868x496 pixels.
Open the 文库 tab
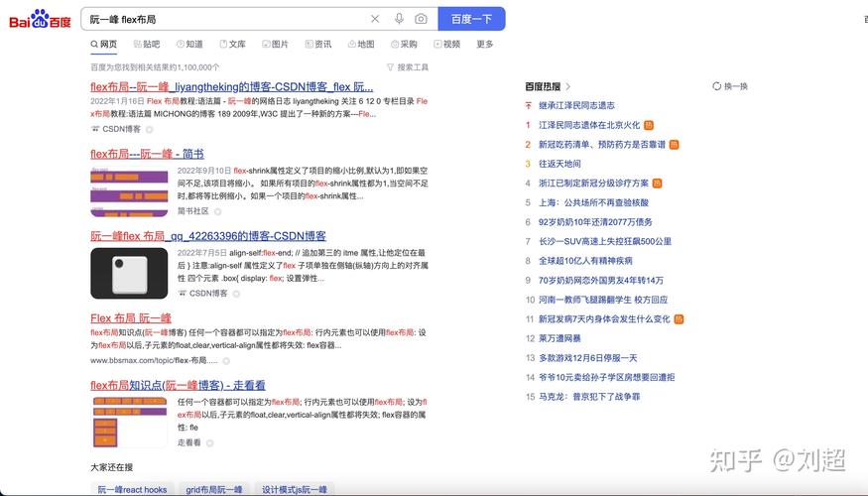232,45
